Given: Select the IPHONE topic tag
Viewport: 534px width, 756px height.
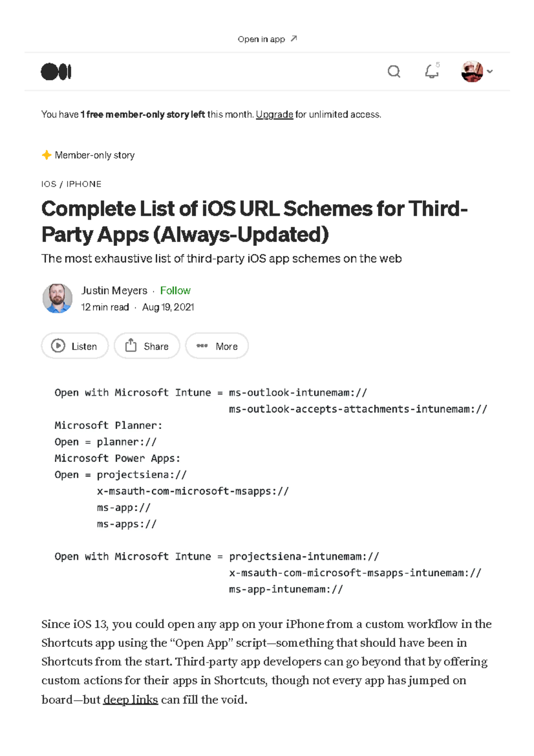Looking at the screenshot, I should click(x=84, y=183).
